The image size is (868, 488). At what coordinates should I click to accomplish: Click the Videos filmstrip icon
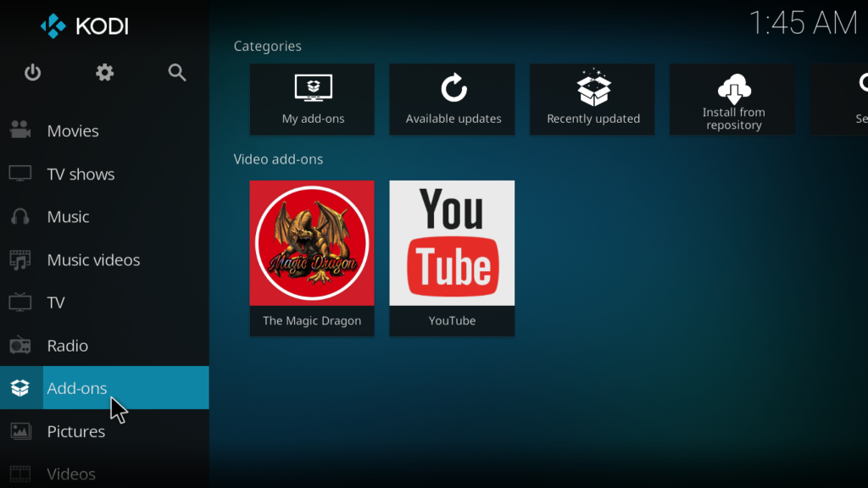(x=20, y=474)
